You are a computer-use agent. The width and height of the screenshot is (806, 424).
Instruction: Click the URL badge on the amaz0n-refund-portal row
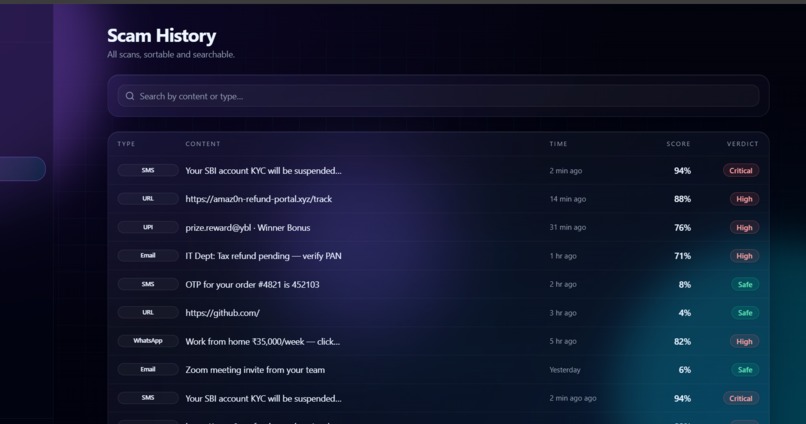pos(148,199)
